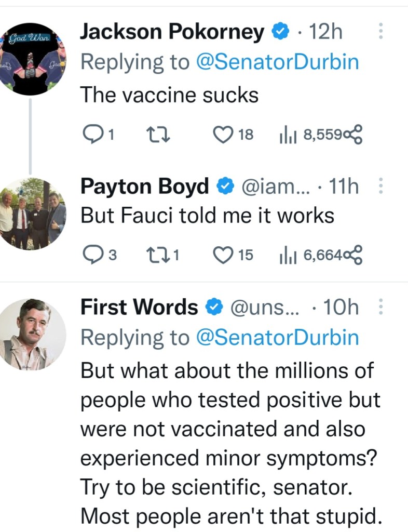Open more options for Jackson Pokorney's tweet
Screen dimensions: 408x532
tap(380, 32)
